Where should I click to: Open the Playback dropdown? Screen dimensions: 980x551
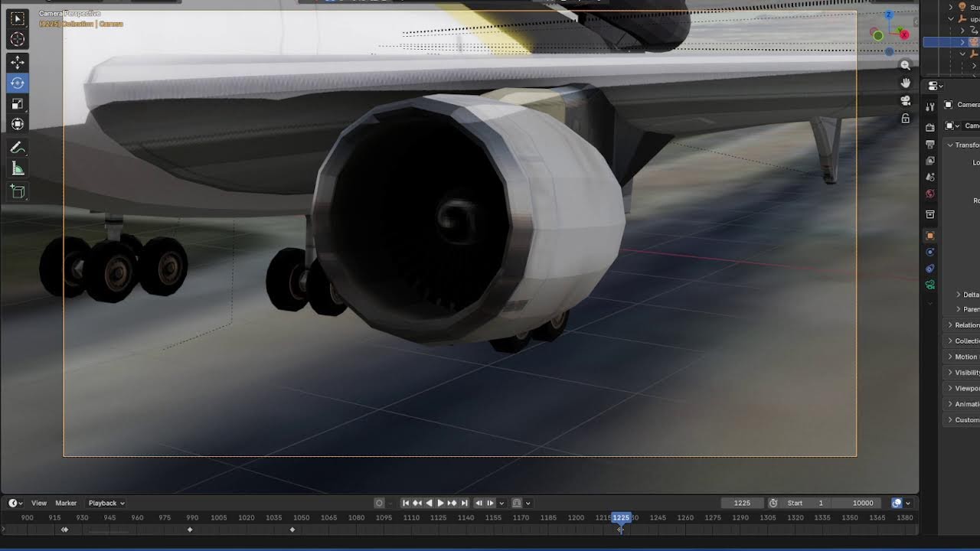pyautogui.click(x=106, y=503)
